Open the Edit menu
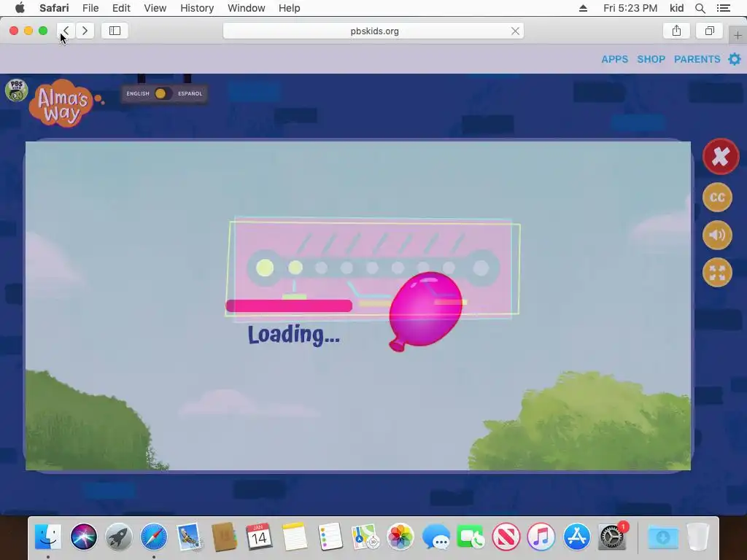Screen dimensions: 747x560 click(x=121, y=8)
